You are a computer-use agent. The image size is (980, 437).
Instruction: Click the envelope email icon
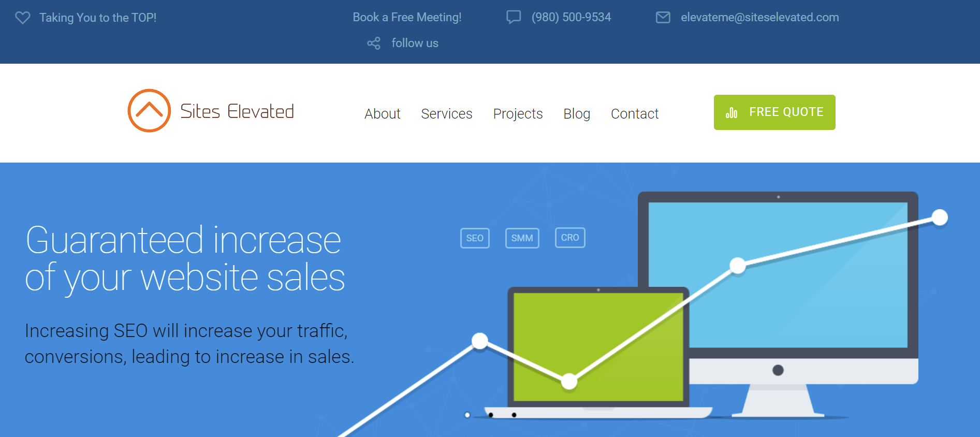663,18
